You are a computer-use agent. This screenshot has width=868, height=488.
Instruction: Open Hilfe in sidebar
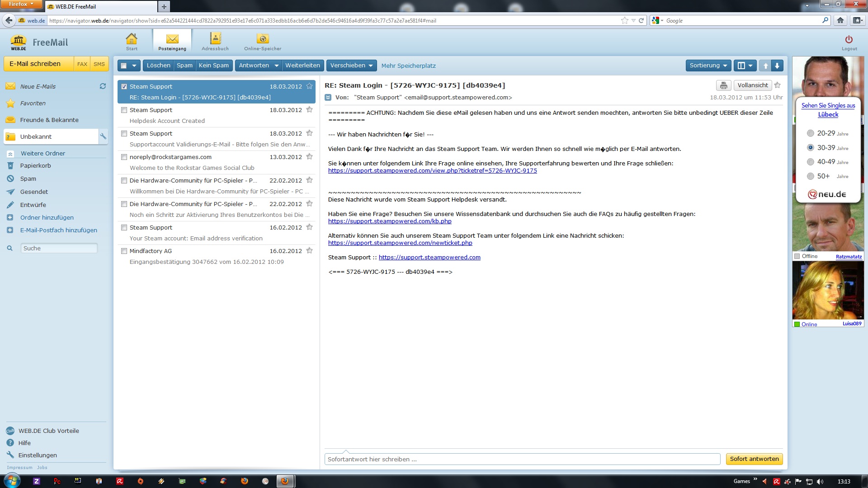(24, 443)
